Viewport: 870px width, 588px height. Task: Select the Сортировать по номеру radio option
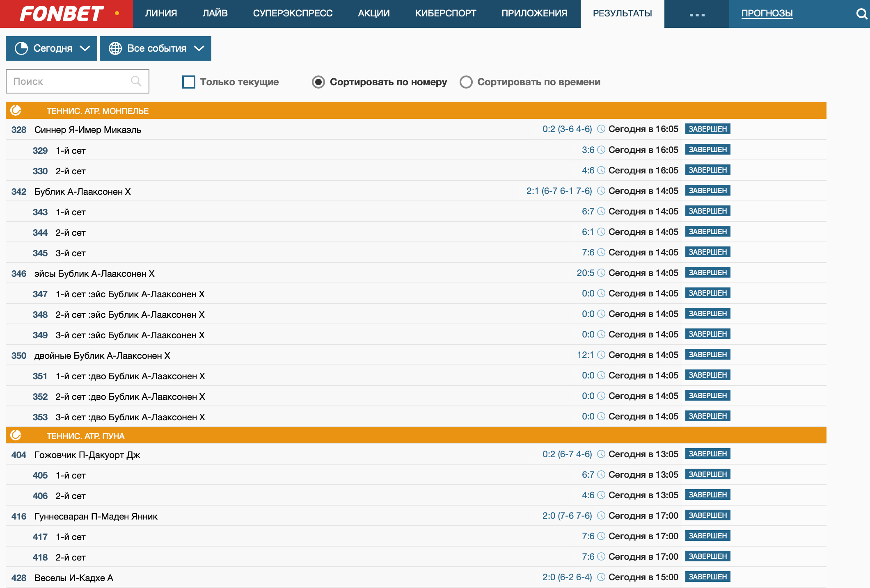pyautogui.click(x=318, y=82)
